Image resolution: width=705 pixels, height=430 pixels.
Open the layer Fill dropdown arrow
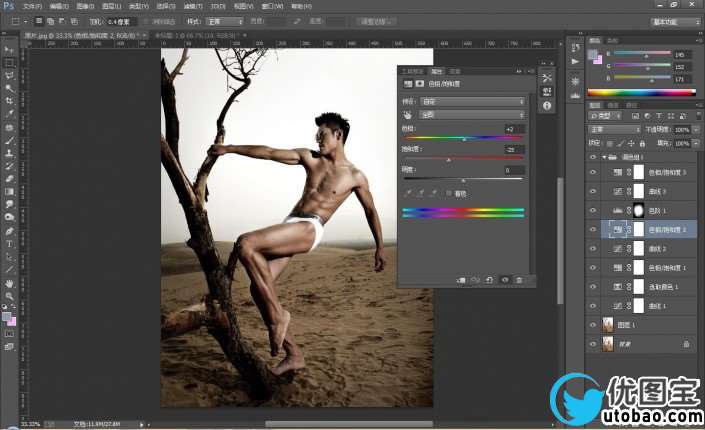click(x=696, y=143)
